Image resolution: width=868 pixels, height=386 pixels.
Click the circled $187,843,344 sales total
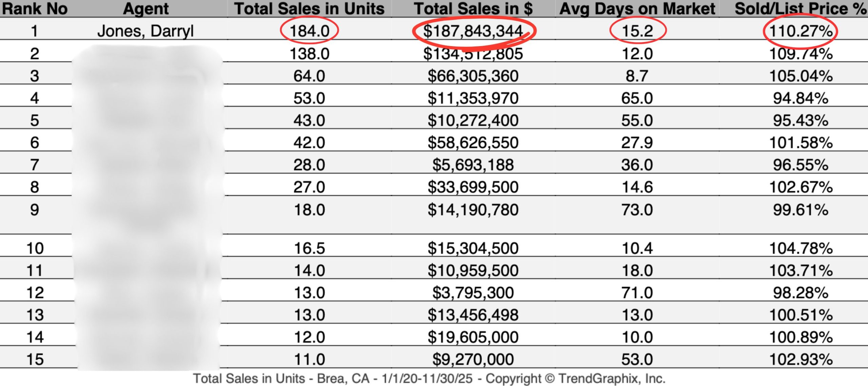473,31
